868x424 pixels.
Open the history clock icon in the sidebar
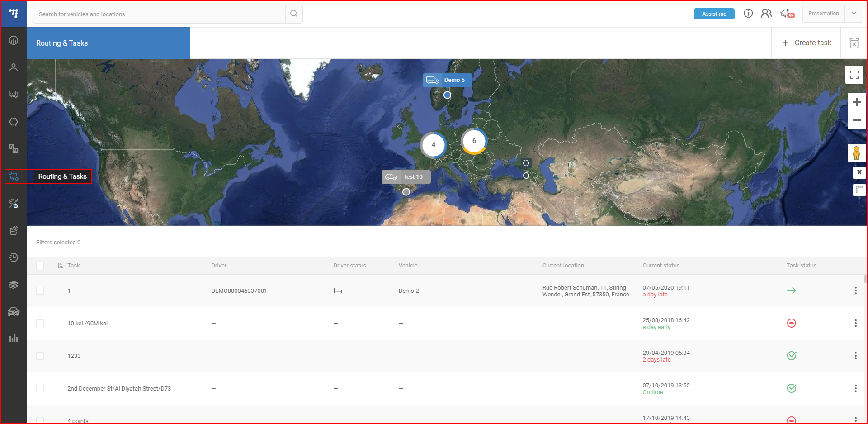pyautogui.click(x=14, y=257)
